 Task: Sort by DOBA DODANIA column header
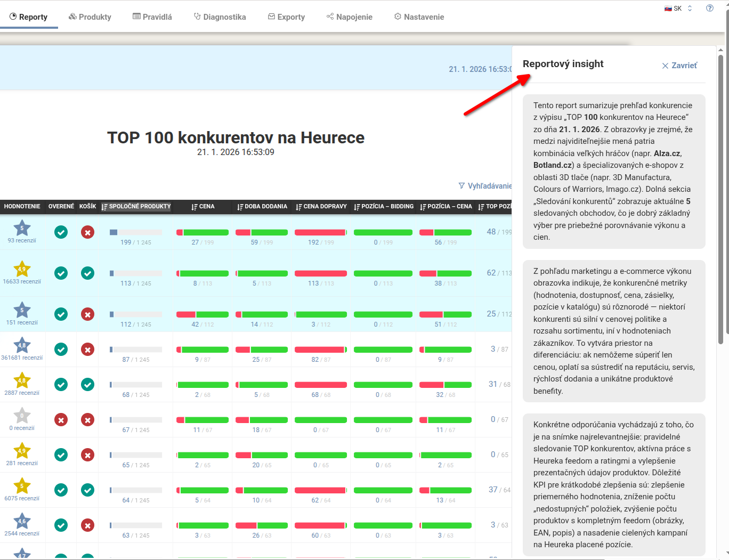(x=262, y=207)
